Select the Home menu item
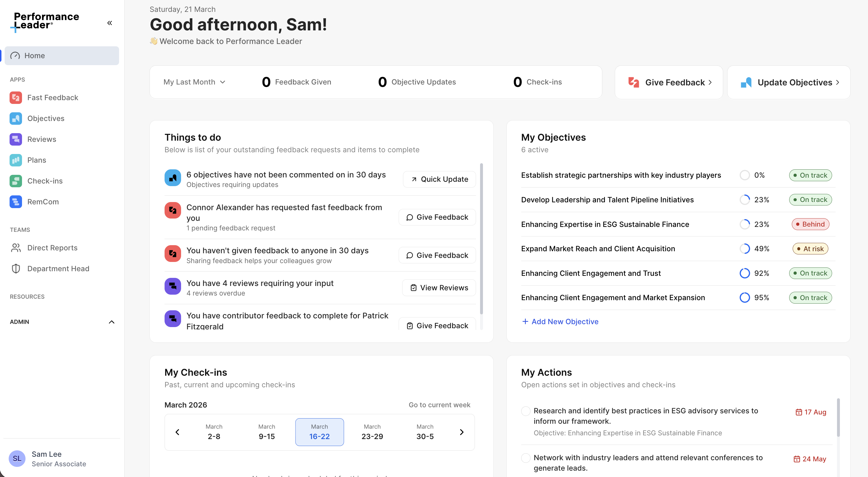Viewport: 868px width, 477px height. coord(62,56)
